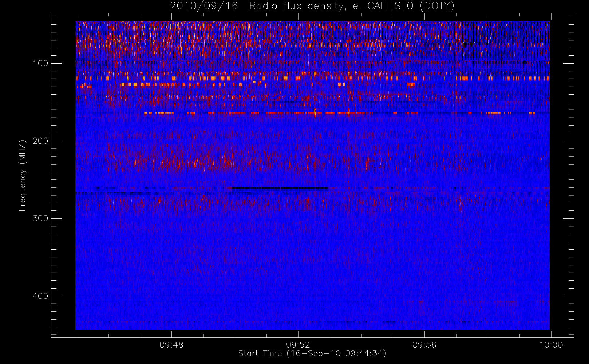Click the 10:00 time tick label

(551, 345)
